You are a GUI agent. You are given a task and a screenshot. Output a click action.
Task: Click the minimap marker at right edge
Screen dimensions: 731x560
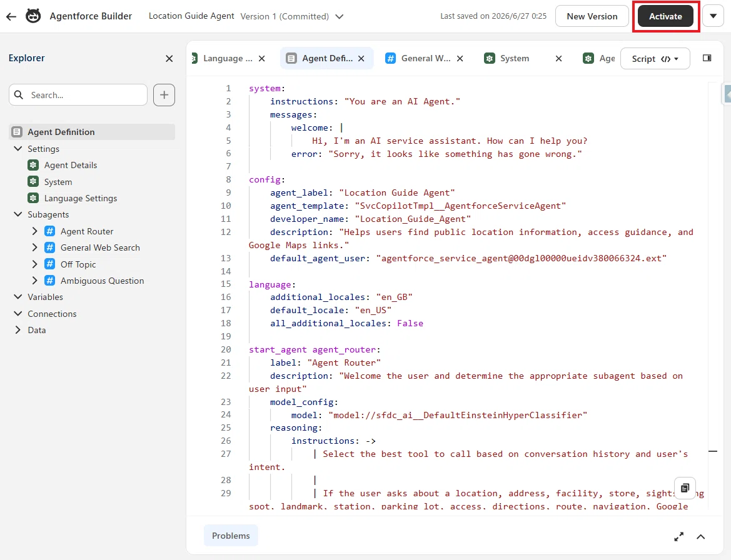tap(713, 451)
